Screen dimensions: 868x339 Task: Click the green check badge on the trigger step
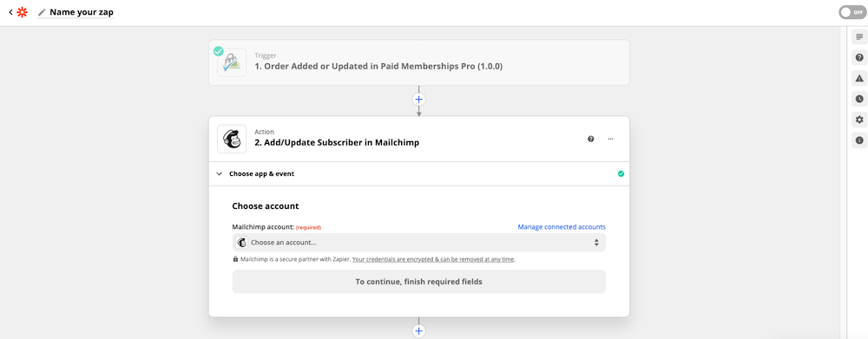[219, 51]
